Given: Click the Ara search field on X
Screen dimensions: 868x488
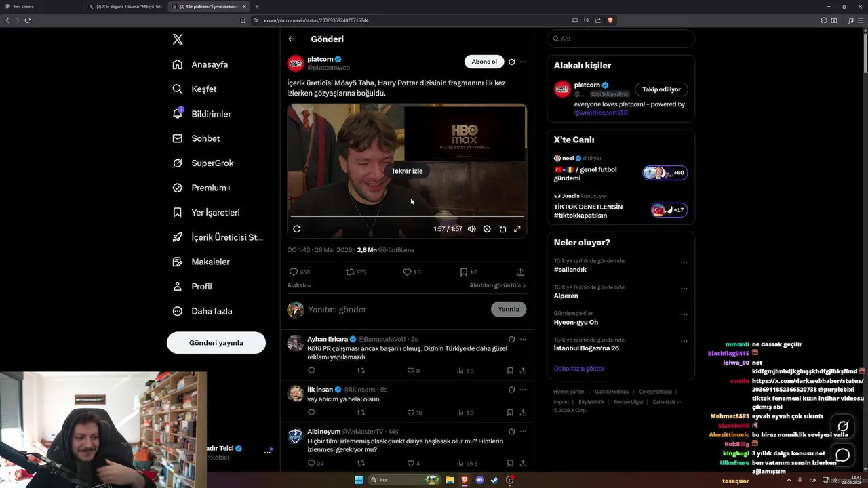Looking at the screenshot, I should click(620, 39).
